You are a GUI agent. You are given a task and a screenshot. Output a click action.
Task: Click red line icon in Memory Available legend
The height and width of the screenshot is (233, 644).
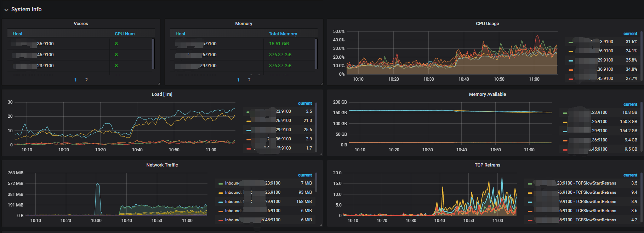tap(565, 150)
